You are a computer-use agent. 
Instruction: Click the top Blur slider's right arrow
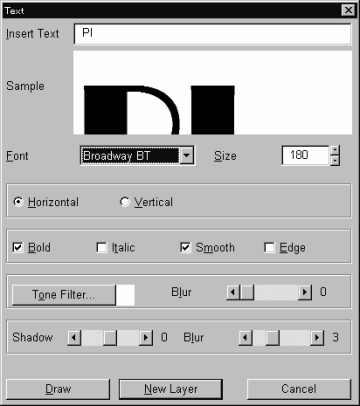pos(305,292)
